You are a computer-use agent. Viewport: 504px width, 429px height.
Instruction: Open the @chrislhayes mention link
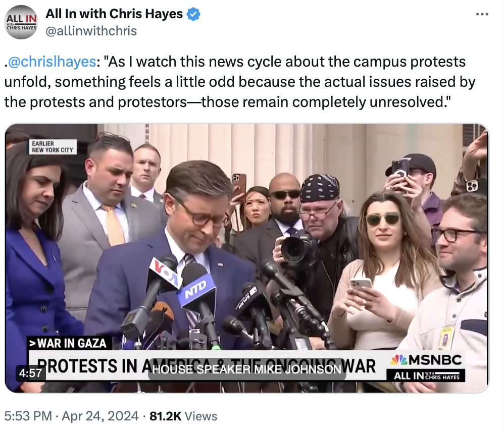click(x=52, y=62)
